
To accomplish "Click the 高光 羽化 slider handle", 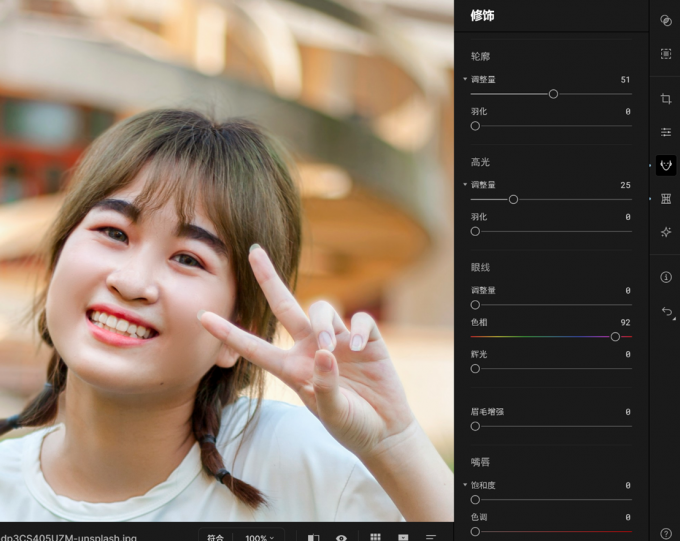I will [x=475, y=231].
